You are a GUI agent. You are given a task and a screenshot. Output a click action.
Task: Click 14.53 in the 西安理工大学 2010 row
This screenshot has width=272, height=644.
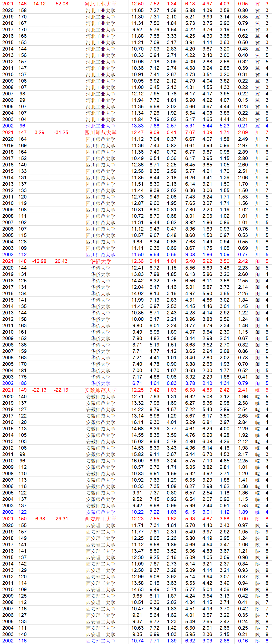(x=138, y=590)
